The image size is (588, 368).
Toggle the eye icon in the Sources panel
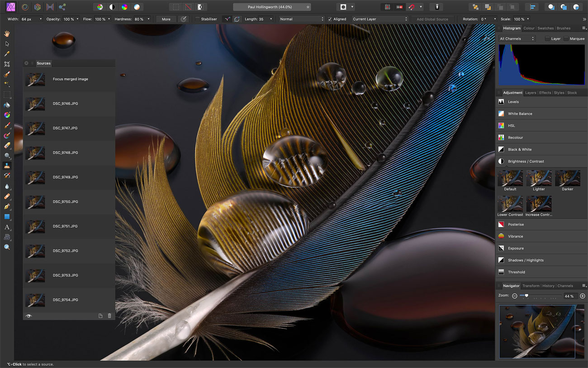(28, 315)
